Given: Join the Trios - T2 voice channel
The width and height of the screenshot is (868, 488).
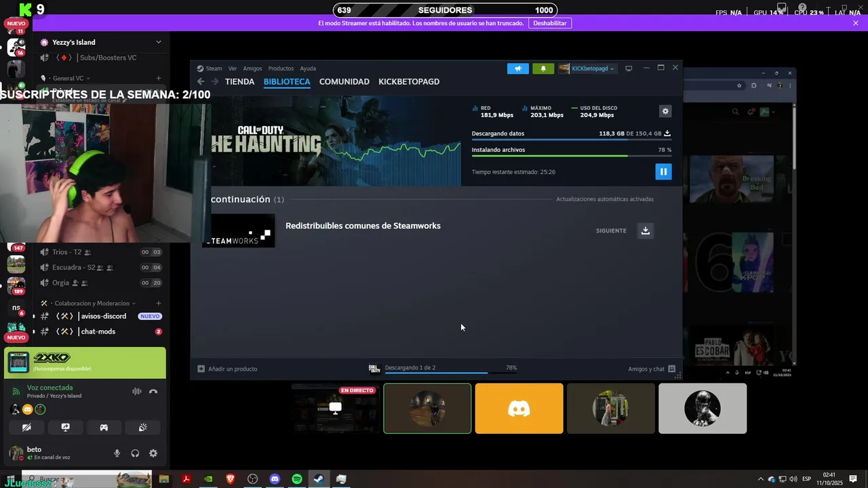Looking at the screenshot, I should click(100, 252).
